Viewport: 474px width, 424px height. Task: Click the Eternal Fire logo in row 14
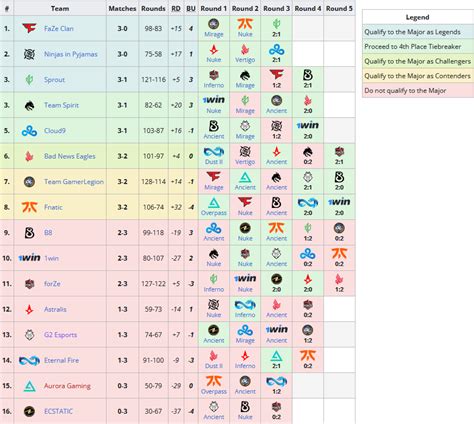point(29,360)
